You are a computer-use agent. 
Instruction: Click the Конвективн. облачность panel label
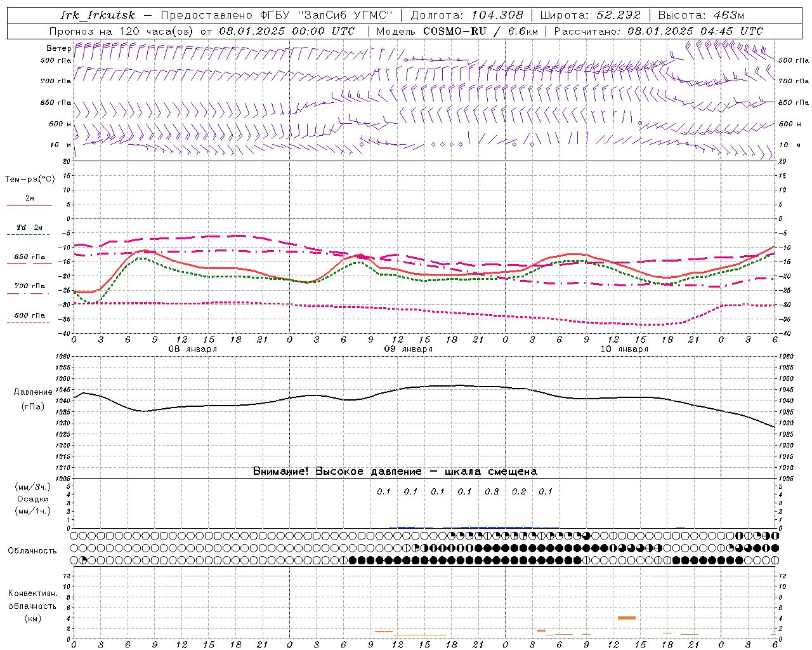click(32, 600)
